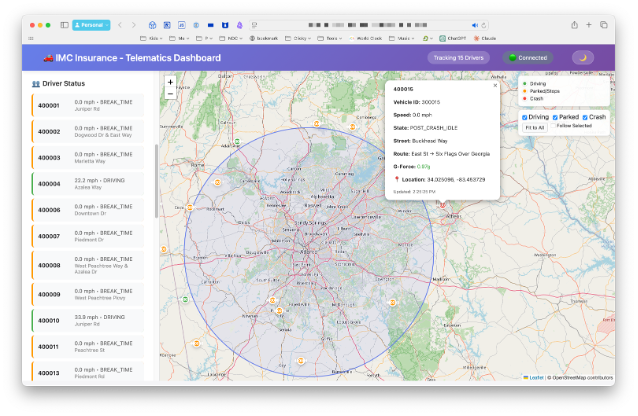Zoom out on the map
This screenshot has height=416, width=638.
click(170, 94)
